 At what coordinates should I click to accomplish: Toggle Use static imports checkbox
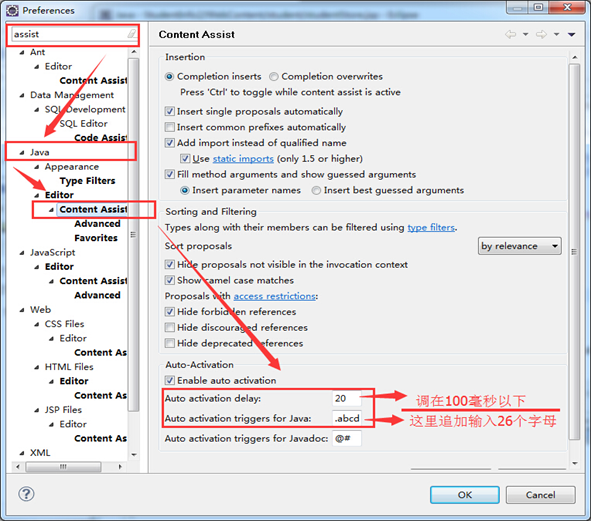pyautogui.click(x=185, y=159)
